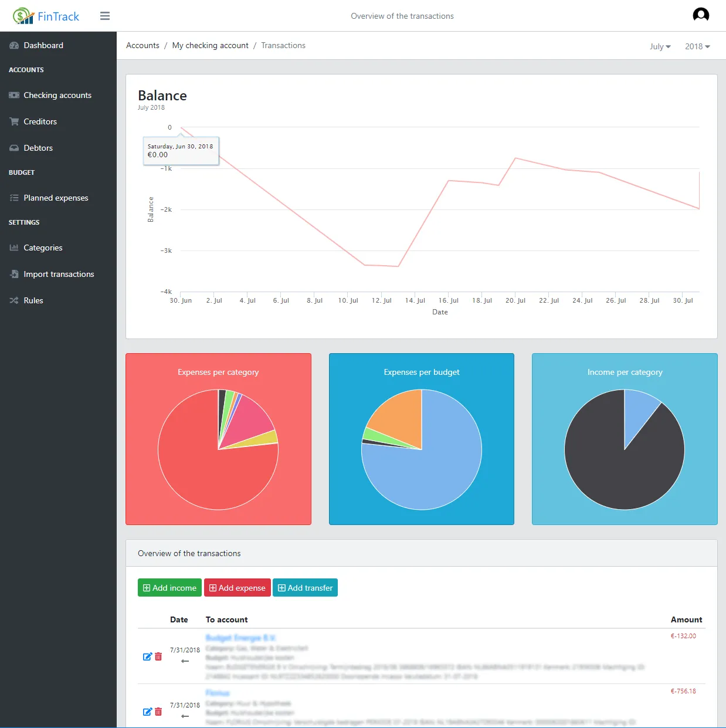Open the July month dropdown

659,46
